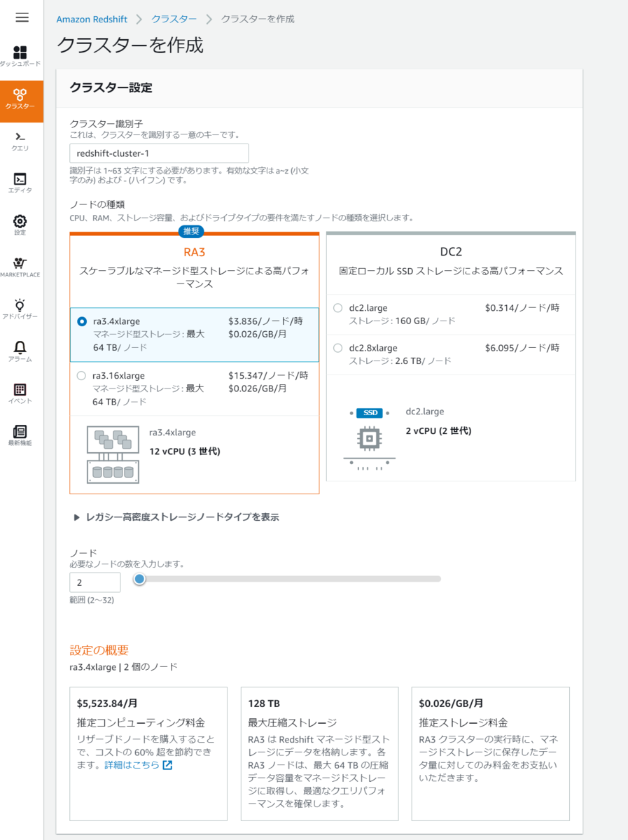The height and width of the screenshot is (840, 628).
Task: Click the DC2 card heading
Action: [x=452, y=252]
